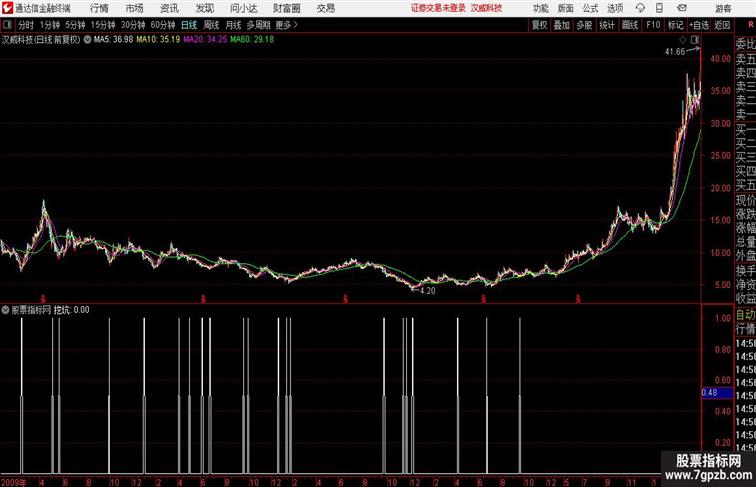This screenshot has width=756, height=487.
Task: Click the 41.66 high price label
Action: coord(675,52)
